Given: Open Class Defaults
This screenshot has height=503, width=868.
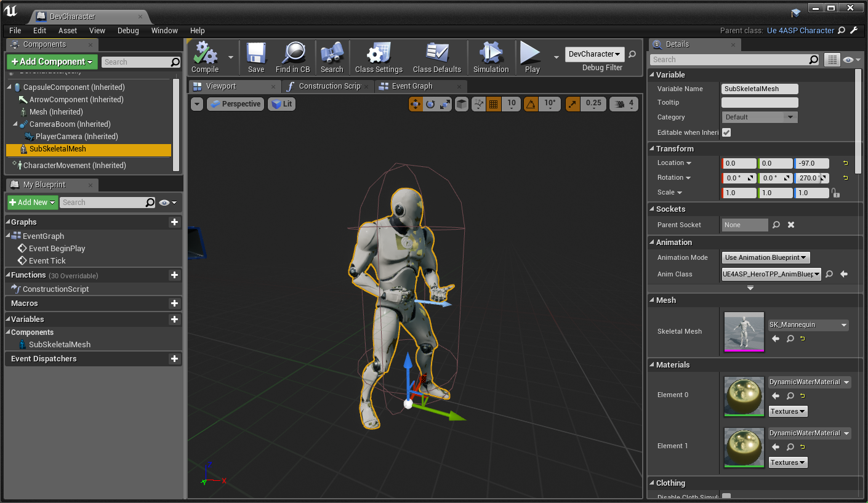Looking at the screenshot, I should click(x=437, y=57).
